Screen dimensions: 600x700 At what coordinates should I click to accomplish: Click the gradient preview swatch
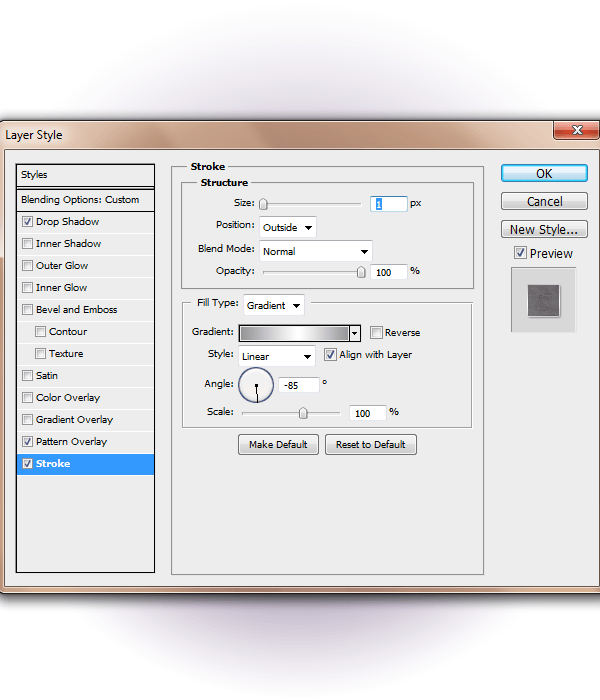[295, 333]
